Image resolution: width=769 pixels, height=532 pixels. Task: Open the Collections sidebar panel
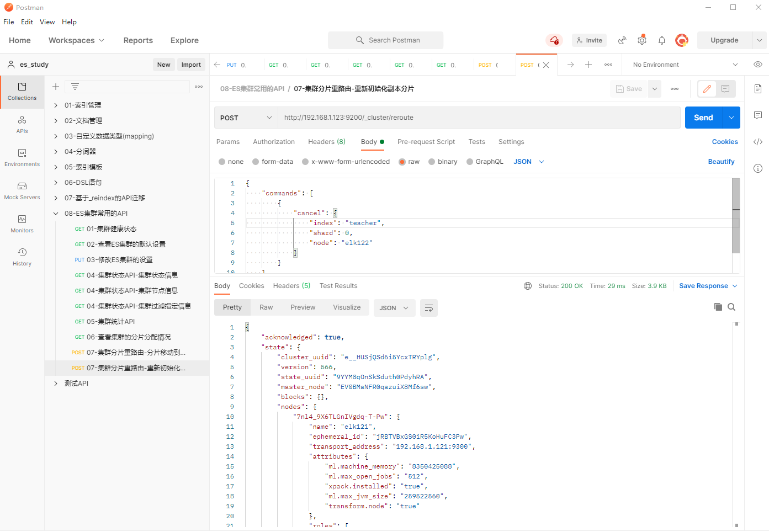click(22, 92)
